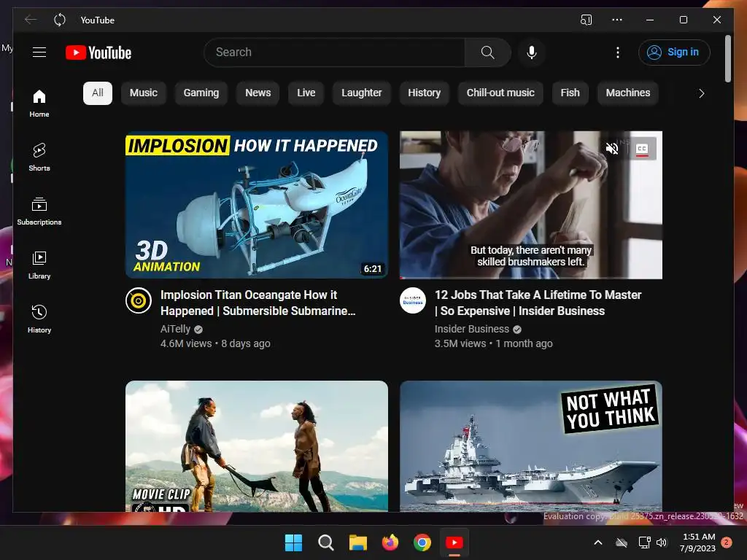Open History in the sidebar

pos(39,319)
